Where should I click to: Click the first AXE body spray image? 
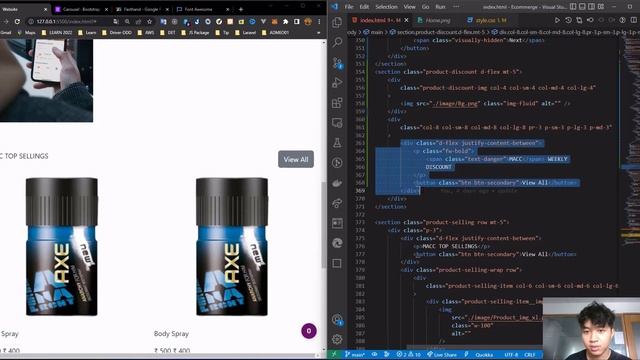coord(62,247)
